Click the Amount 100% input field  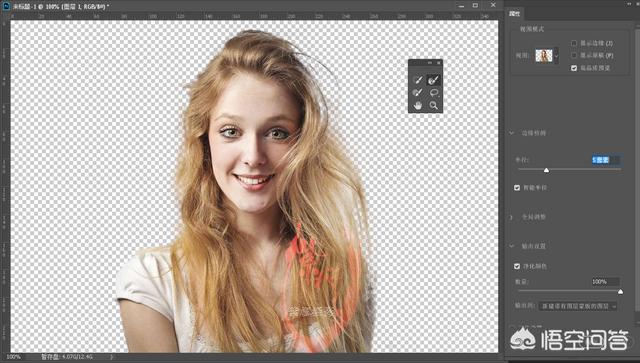pyautogui.click(x=606, y=282)
